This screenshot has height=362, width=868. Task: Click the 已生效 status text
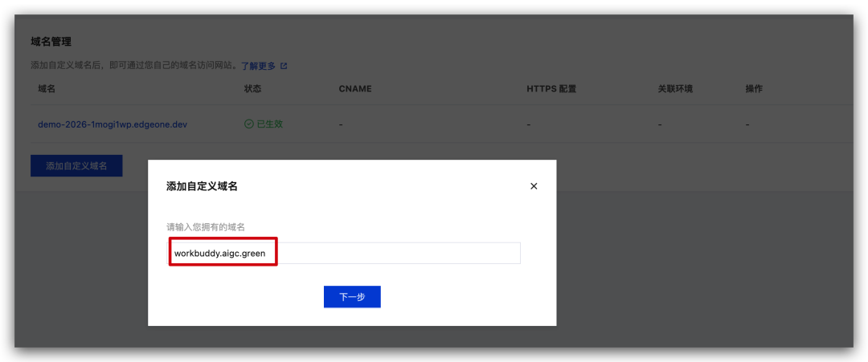click(269, 124)
